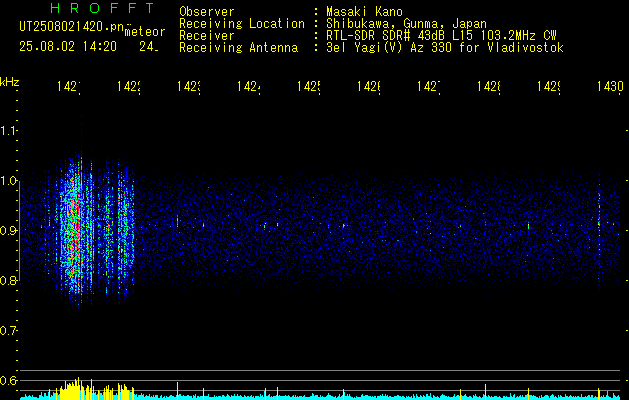Click the 1425 time axis label
The image size is (629, 400).
point(309,86)
